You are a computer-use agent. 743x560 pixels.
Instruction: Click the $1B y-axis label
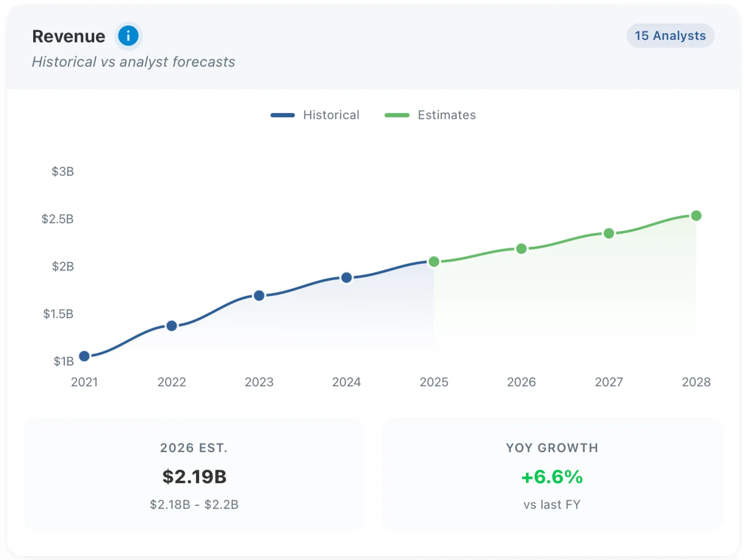click(x=64, y=361)
